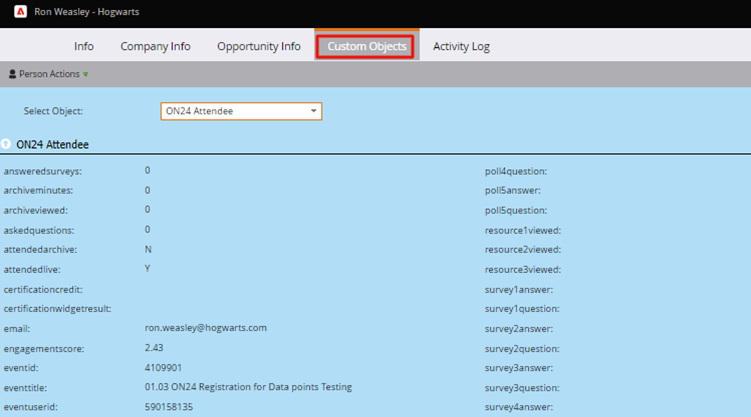The image size is (751, 417).
Task: Click the poll4question label
Action: (x=516, y=171)
